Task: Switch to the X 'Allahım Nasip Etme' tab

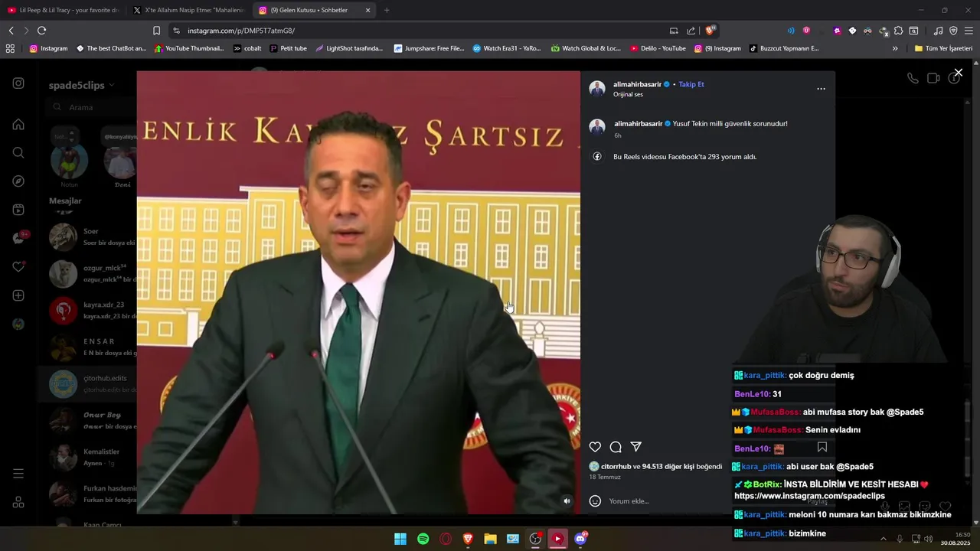Action: click(x=188, y=10)
